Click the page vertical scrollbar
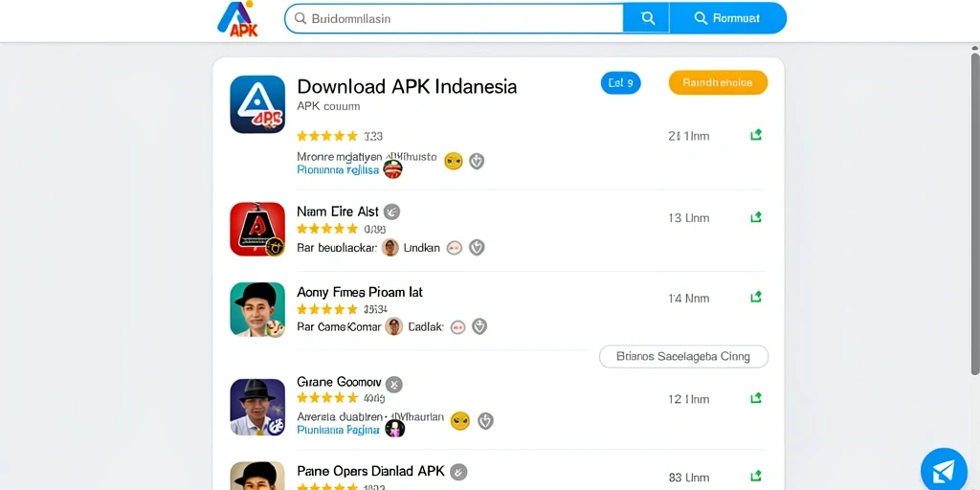This screenshot has width=980, height=490. [975, 213]
